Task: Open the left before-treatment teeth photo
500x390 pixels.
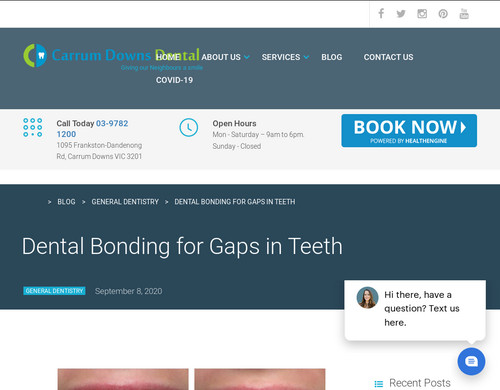Action: (123, 379)
